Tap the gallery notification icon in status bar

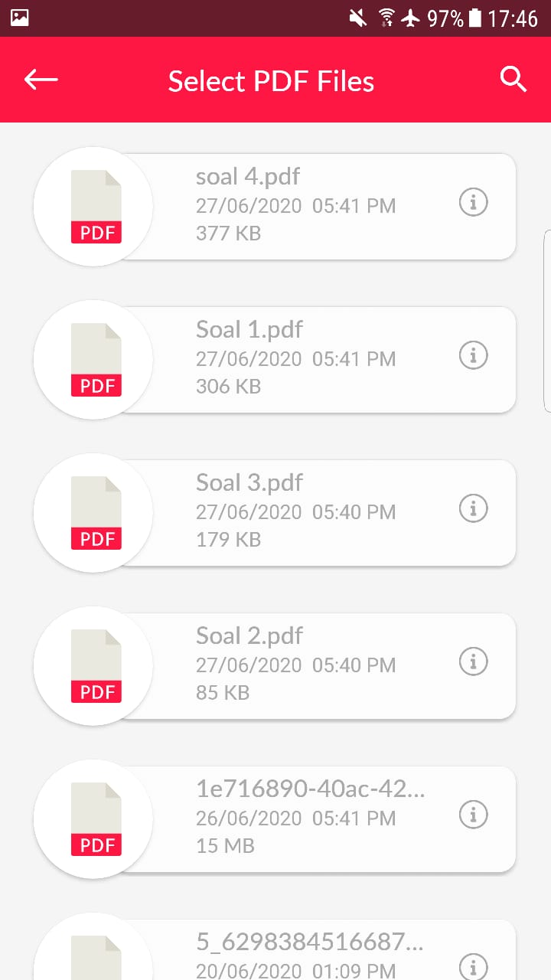[20, 18]
